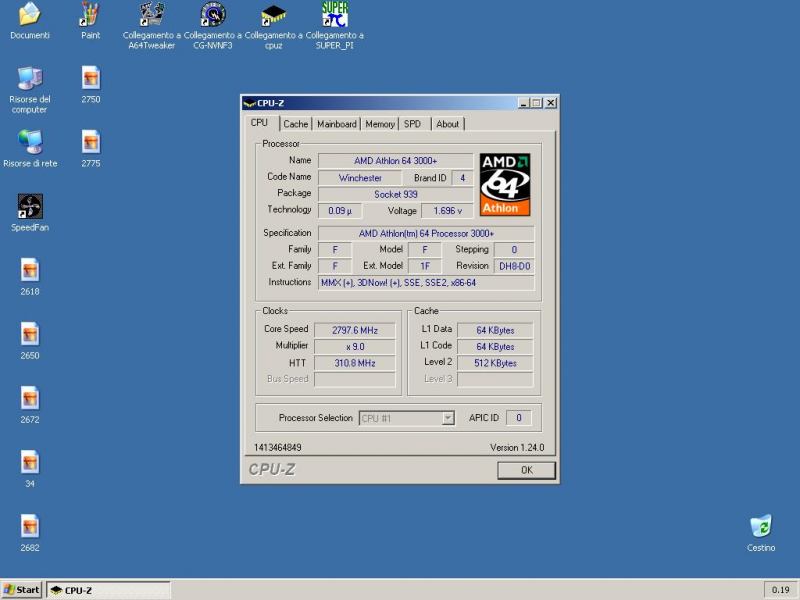This screenshot has height=600, width=800.
Task: Click the 1.696 v voltage value
Action: coord(447,211)
